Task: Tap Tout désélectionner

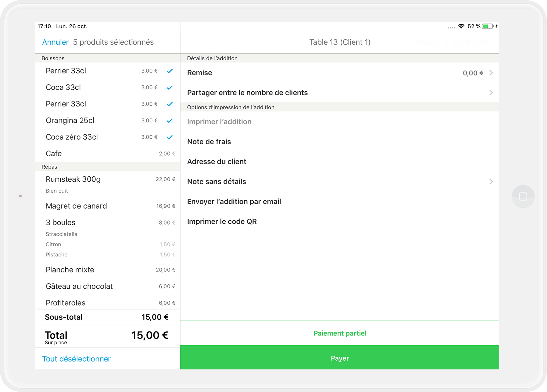Action: [76, 359]
